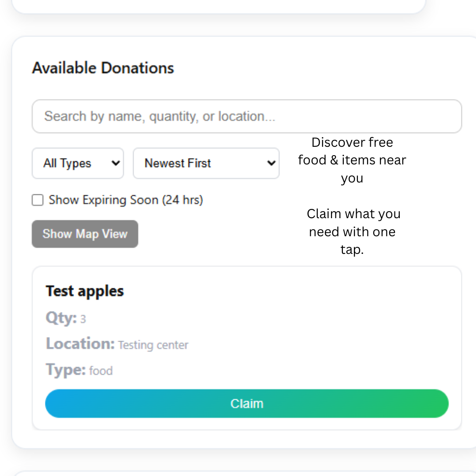
Task: Click the chevron on the Newest First selector
Action: click(271, 163)
